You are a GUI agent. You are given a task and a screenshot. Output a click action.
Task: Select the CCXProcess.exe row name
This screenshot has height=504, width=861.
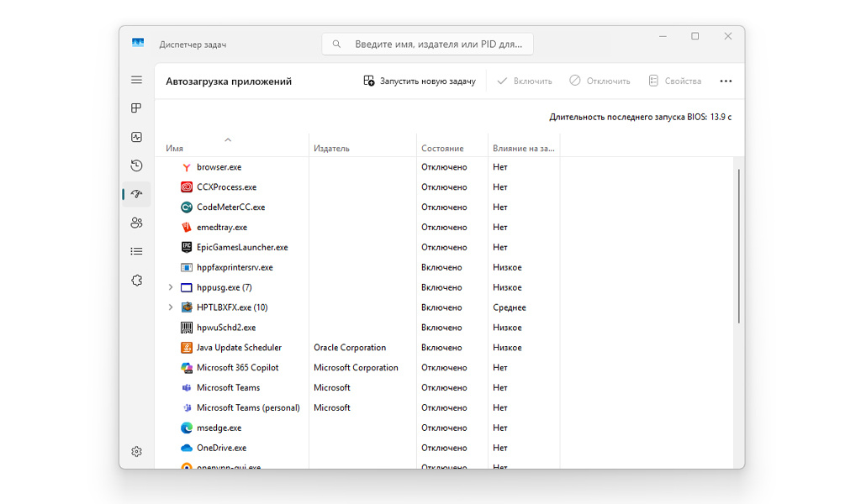(227, 187)
